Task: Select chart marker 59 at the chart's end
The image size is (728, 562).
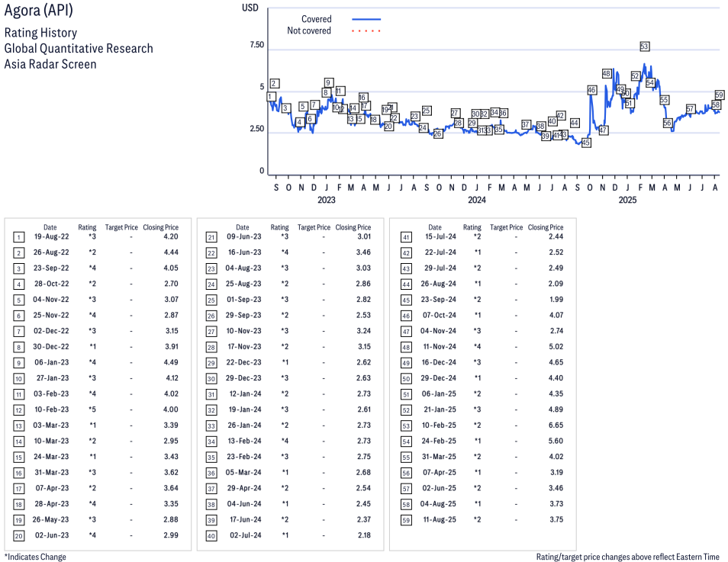Action: 719,95
